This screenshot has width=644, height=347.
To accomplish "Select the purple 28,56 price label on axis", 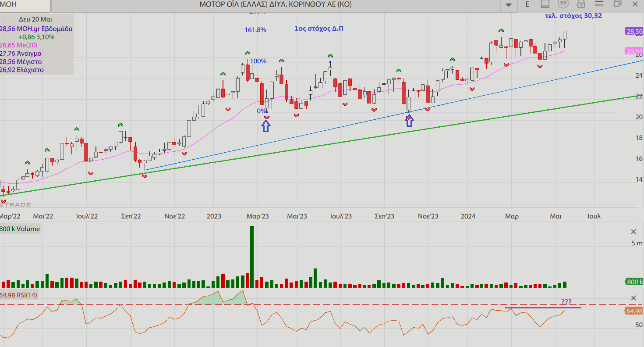I will coord(634,32).
